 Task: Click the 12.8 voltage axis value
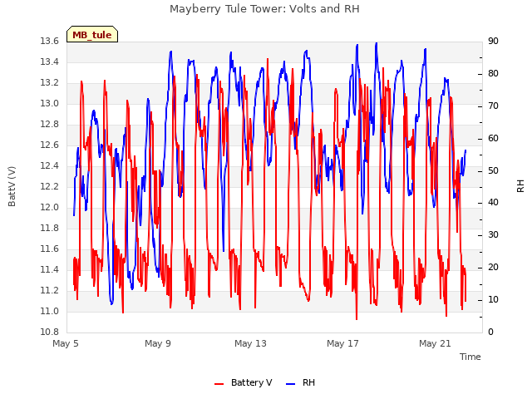click(50, 124)
